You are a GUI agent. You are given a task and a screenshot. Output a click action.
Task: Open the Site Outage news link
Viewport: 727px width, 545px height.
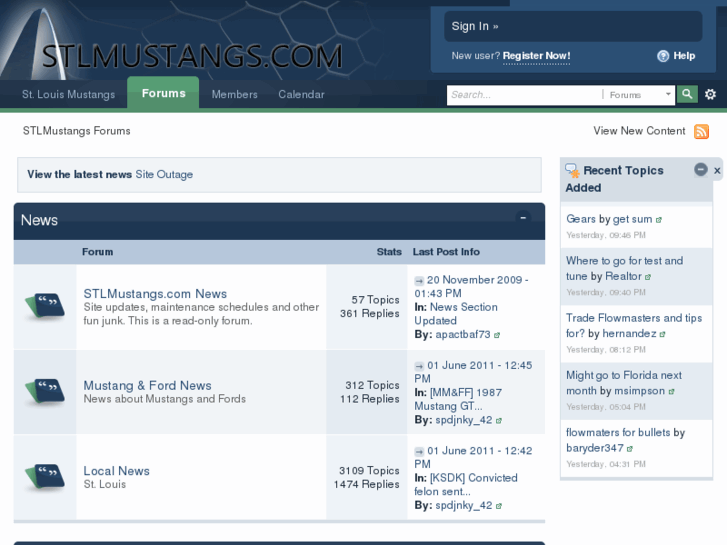164,175
